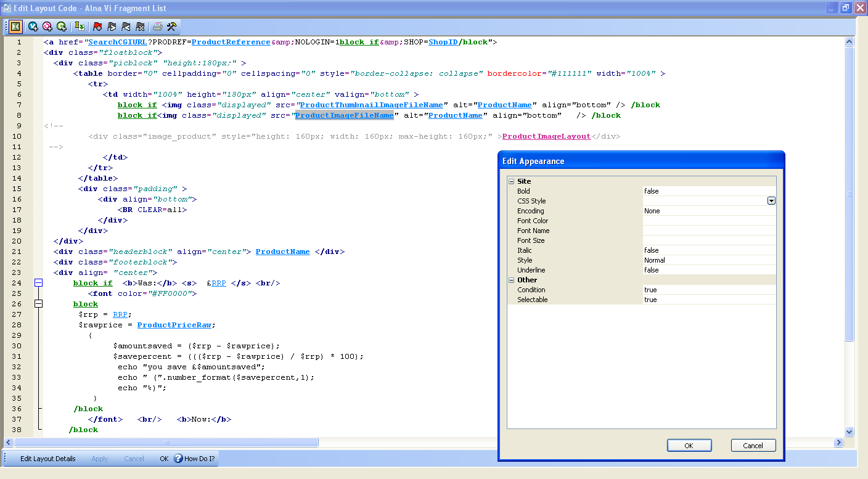Image resolution: width=868 pixels, height=479 pixels.
Task: Click the insert variable icon (V+)
Action: point(33,27)
